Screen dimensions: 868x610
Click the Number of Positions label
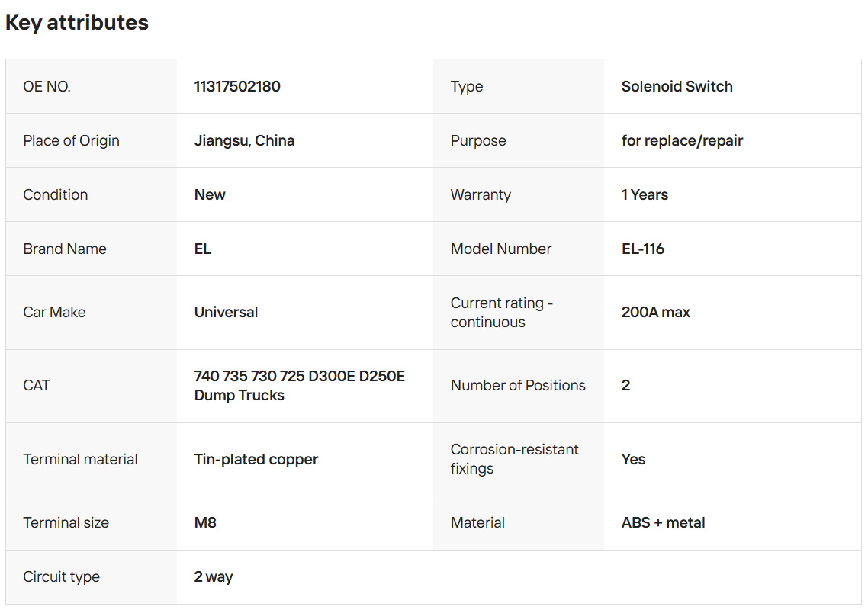tap(518, 385)
